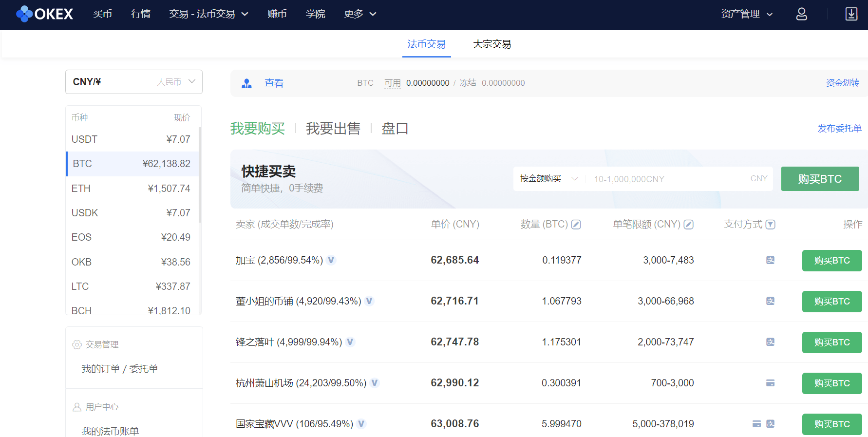Click the green 购买BTC quick-buy button
Image resolution: width=868 pixels, height=437 pixels.
coord(820,179)
